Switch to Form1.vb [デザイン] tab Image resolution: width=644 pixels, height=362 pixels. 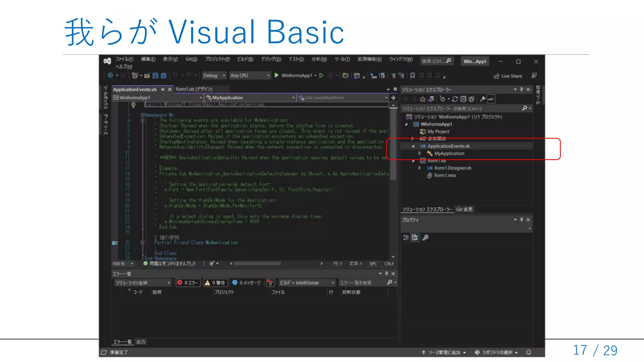pyautogui.click(x=194, y=89)
